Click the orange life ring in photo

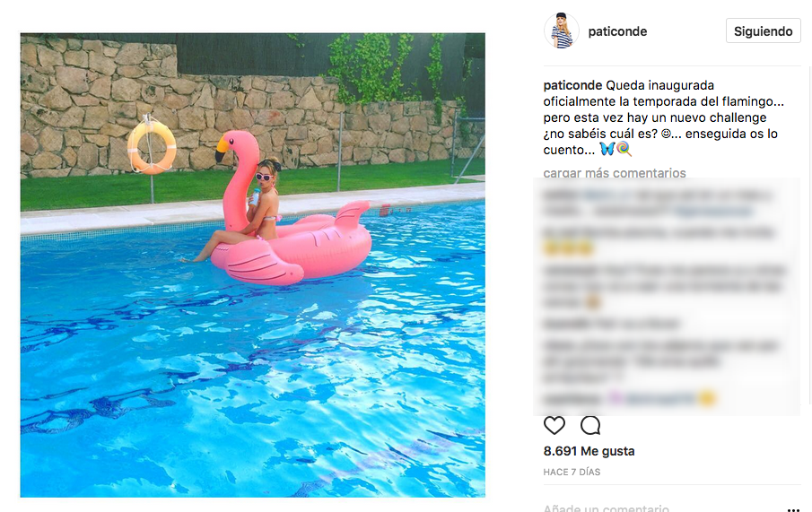point(152,148)
